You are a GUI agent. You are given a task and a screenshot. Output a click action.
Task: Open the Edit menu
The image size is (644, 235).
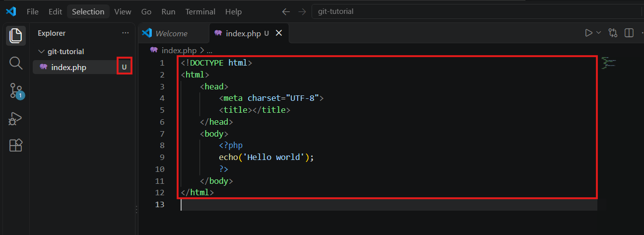point(56,11)
